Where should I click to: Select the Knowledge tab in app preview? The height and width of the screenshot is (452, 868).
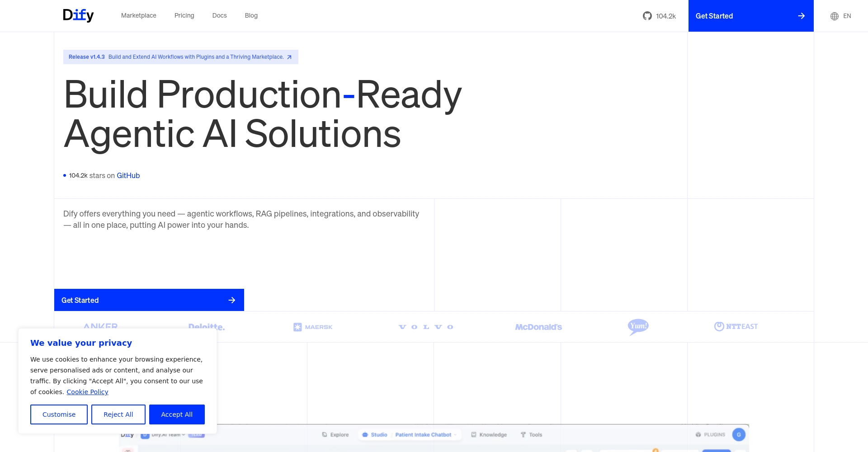coord(489,435)
